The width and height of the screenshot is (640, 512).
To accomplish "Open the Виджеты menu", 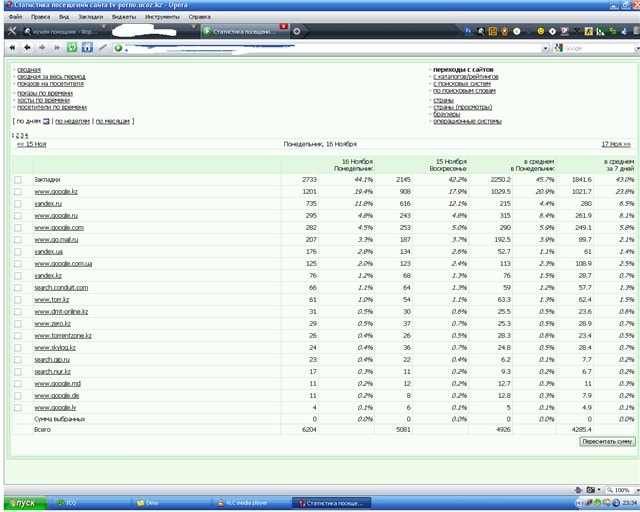I will click(x=124, y=17).
